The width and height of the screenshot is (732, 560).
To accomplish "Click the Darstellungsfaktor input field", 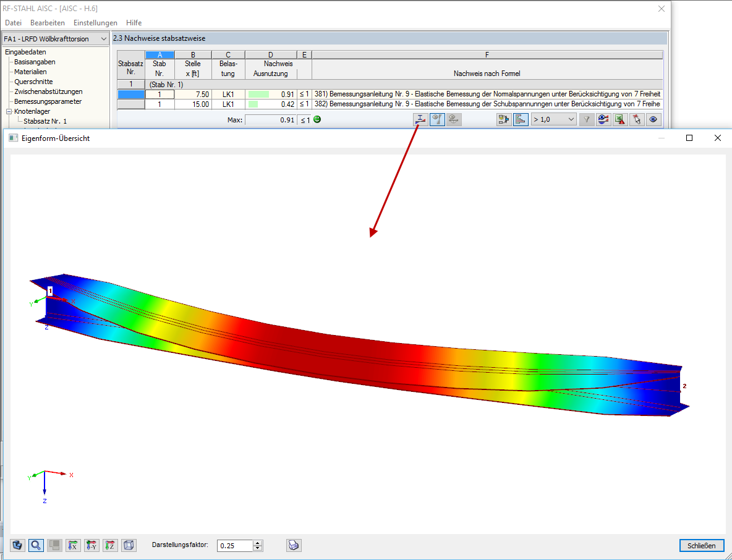I will 236,546.
